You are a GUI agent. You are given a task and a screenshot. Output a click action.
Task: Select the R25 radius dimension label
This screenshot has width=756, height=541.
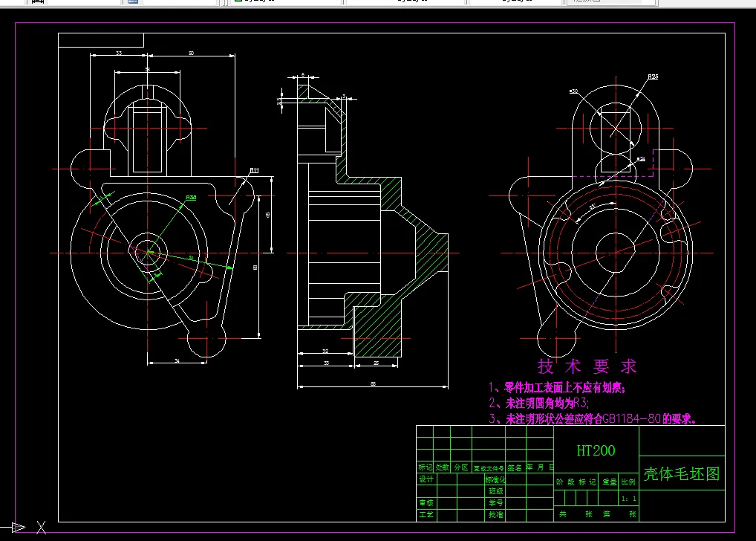(653, 77)
